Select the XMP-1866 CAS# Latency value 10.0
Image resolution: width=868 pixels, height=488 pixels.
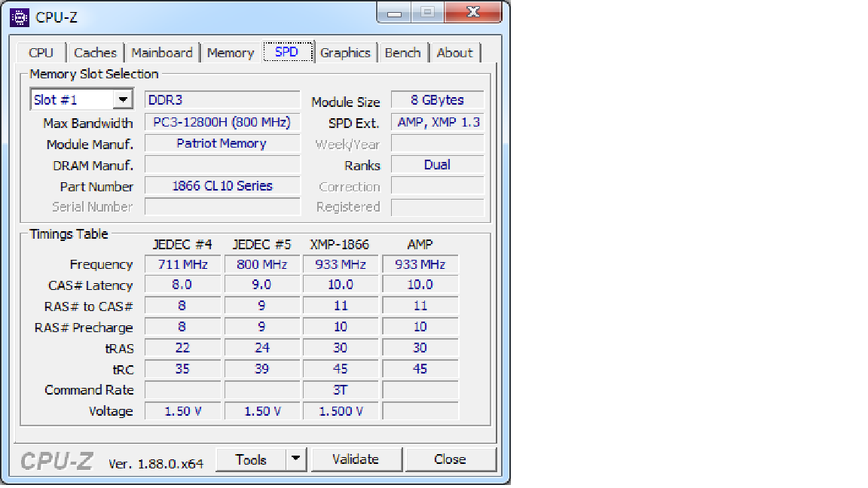[341, 285]
